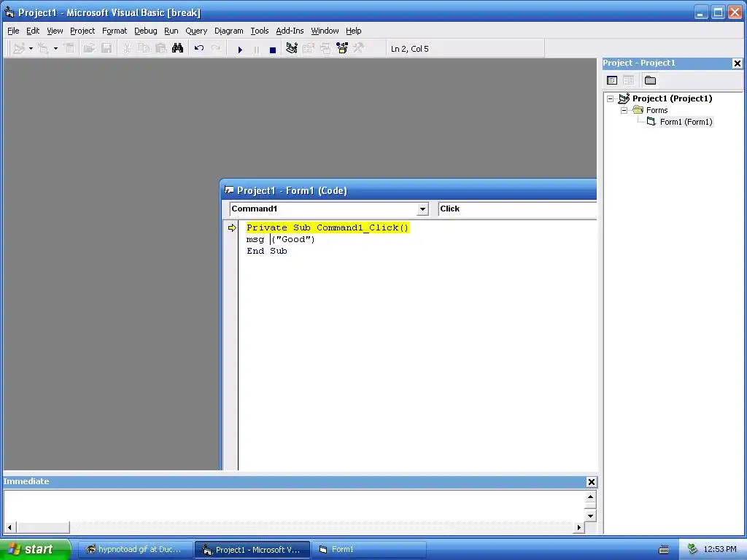Toggle Folders icon in Project panel
Image resolution: width=747 pixels, height=560 pixels.
point(650,80)
